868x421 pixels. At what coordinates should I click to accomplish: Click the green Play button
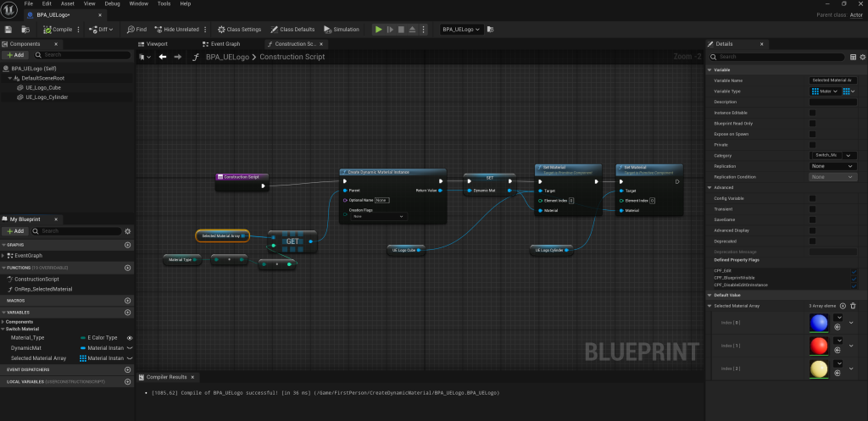(x=379, y=30)
